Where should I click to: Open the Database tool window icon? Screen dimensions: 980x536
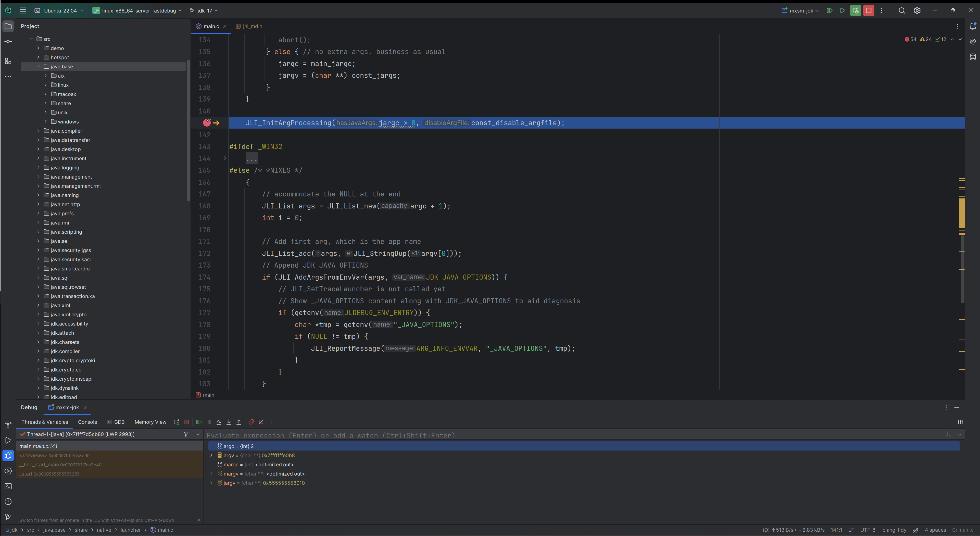pos(972,57)
